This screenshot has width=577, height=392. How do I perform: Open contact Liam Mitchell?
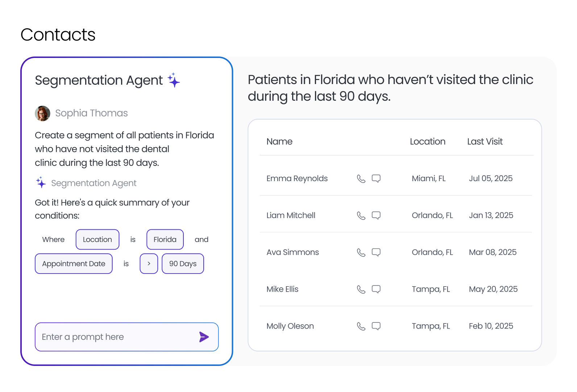291,216
